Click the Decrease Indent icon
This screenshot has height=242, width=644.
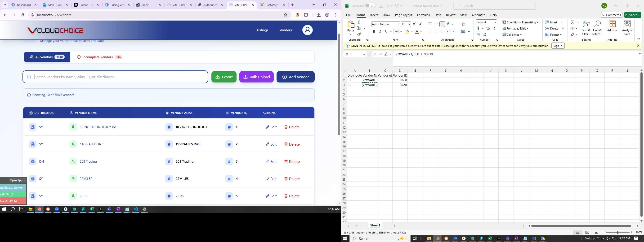(x=448, y=32)
